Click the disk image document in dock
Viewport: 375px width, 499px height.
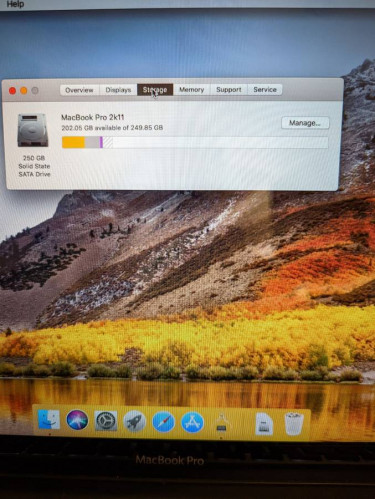tap(264, 424)
